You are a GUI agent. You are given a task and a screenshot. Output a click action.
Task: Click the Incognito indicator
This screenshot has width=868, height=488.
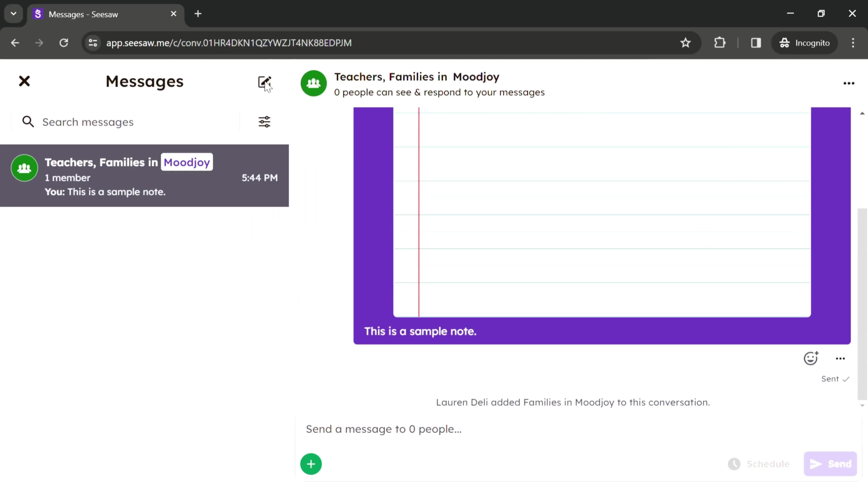tap(804, 43)
